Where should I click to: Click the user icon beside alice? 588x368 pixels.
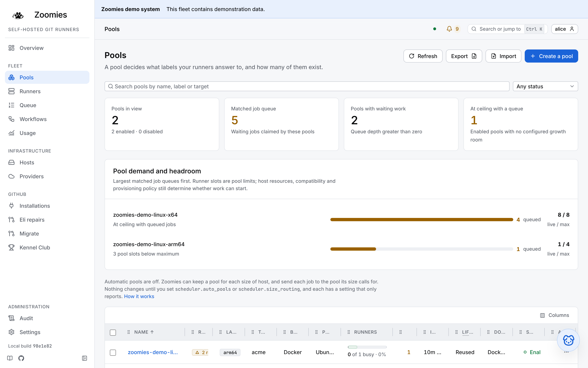pyautogui.click(x=572, y=29)
